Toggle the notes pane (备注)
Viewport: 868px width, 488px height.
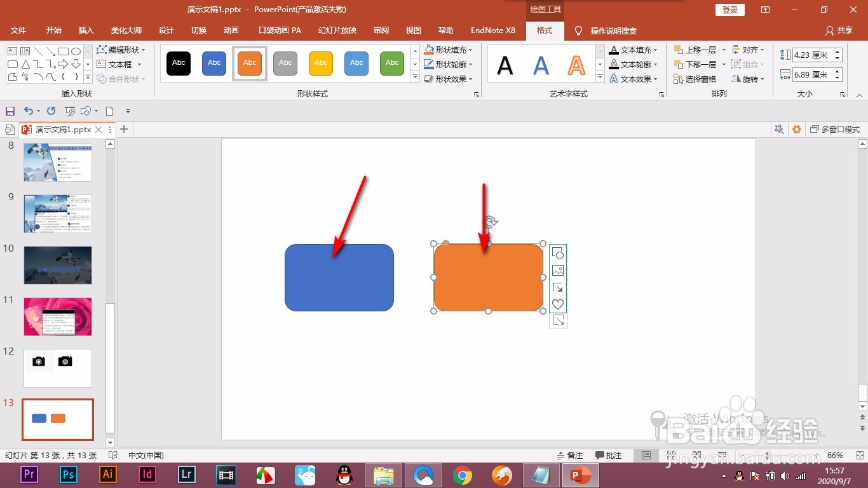(570, 456)
